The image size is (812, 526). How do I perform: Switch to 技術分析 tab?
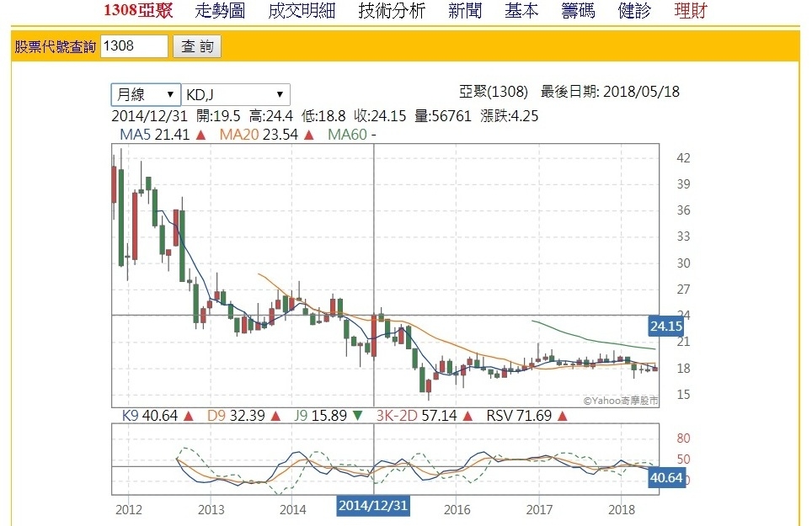(x=392, y=10)
